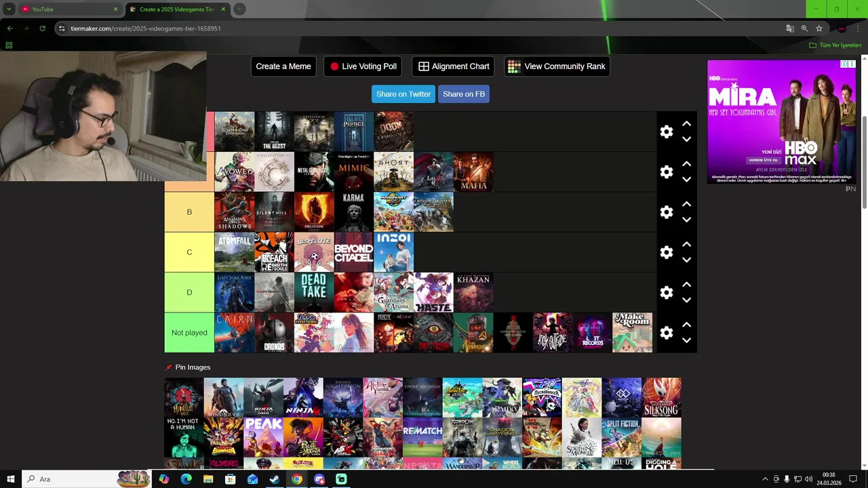Select the Atomfall tile in tier C
This screenshot has height=488, width=868.
click(x=234, y=252)
